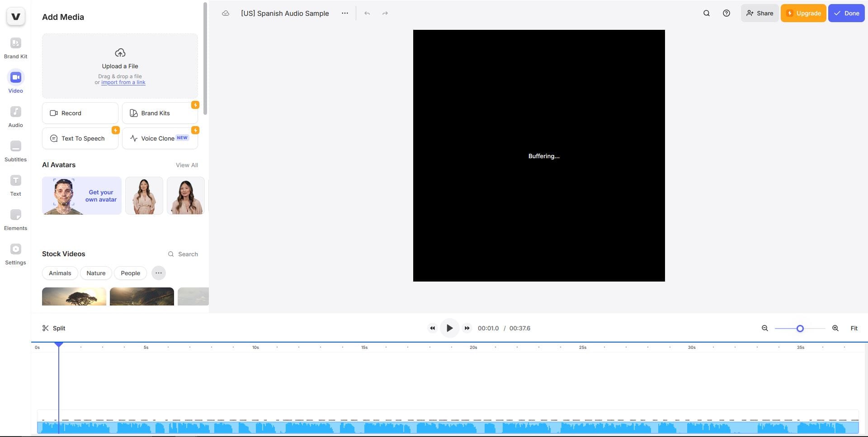
Task: Select the Text tab in sidebar
Action: coord(15,185)
